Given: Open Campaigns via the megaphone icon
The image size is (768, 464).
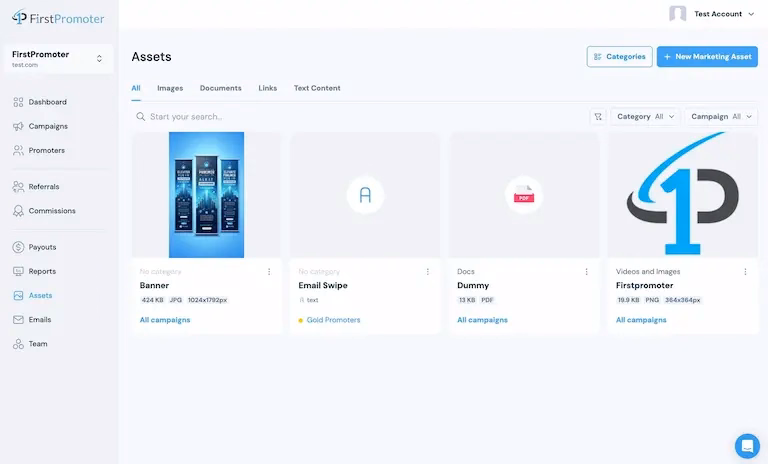Looking at the screenshot, I should coord(19,127).
